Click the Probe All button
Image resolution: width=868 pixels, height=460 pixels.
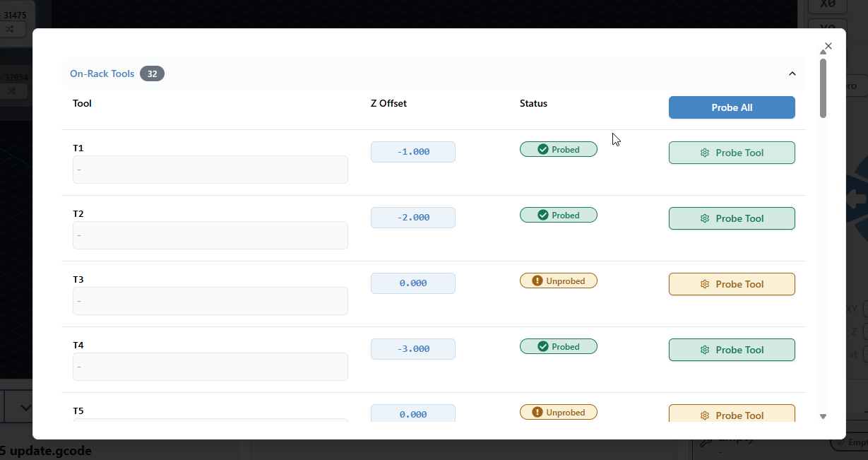pyautogui.click(x=732, y=107)
